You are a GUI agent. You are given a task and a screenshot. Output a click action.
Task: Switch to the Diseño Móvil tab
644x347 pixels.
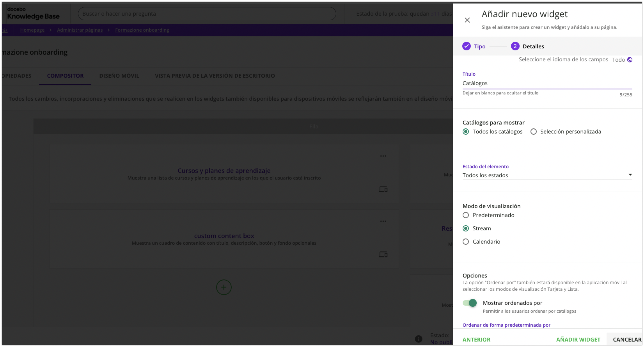pos(119,76)
